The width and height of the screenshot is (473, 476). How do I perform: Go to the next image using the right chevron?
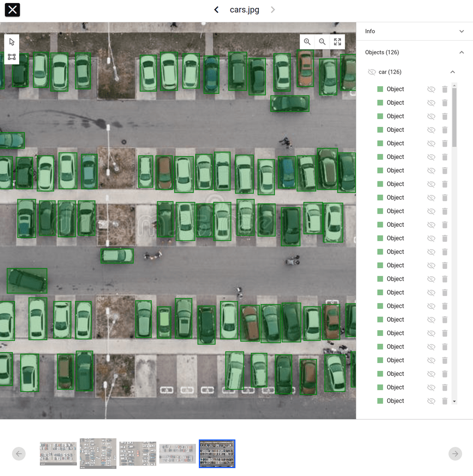[273, 9]
